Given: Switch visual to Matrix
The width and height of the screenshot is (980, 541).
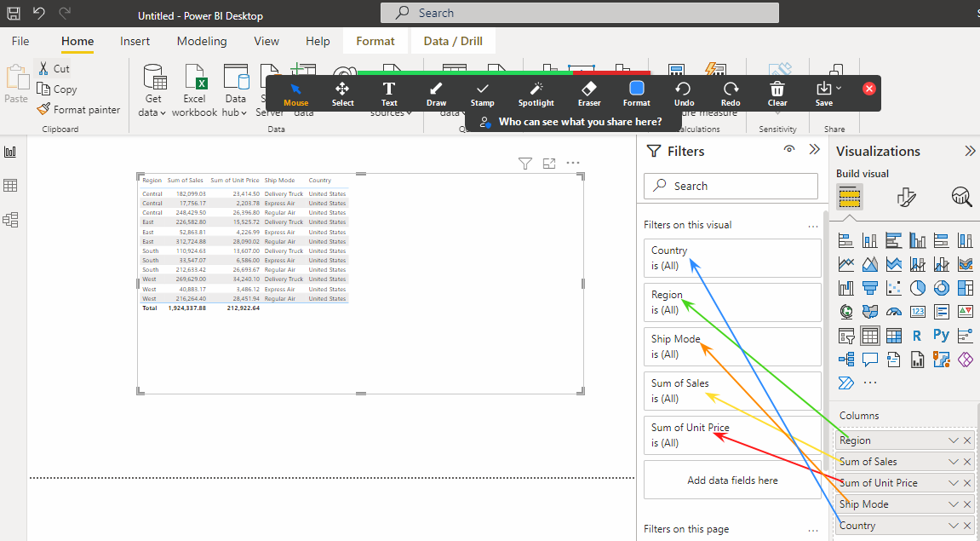Looking at the screenshot, I should 894,336.
